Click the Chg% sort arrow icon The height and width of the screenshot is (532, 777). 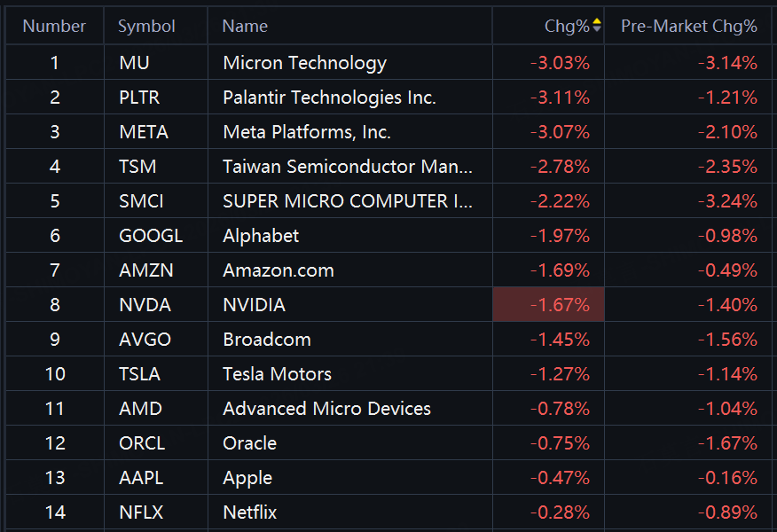pos(597,26)
